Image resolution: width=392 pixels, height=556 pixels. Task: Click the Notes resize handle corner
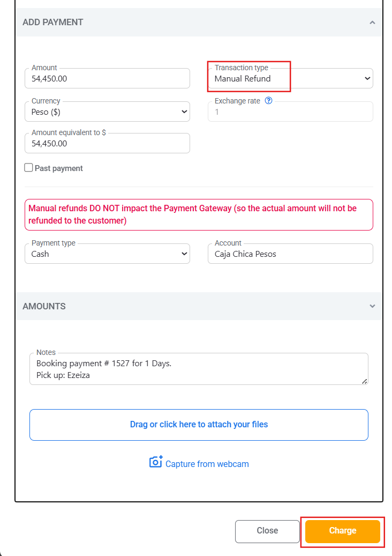pyautogui.click(x=364, y=381)
